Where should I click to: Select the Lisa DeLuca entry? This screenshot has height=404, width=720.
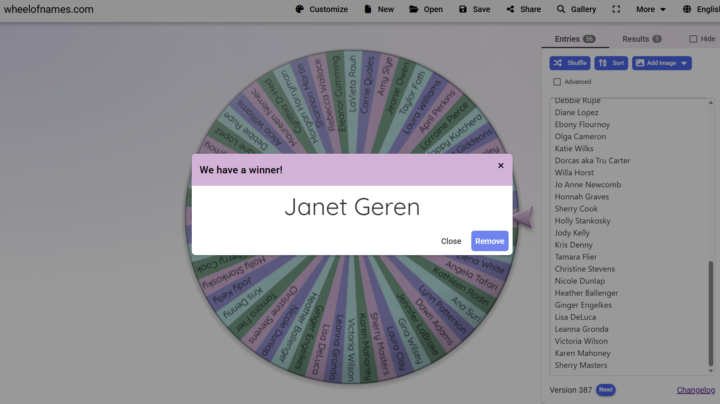575,317
